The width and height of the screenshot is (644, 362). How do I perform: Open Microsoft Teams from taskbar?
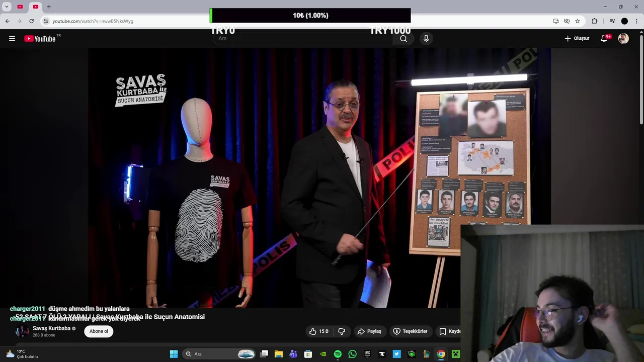[293, 354]
